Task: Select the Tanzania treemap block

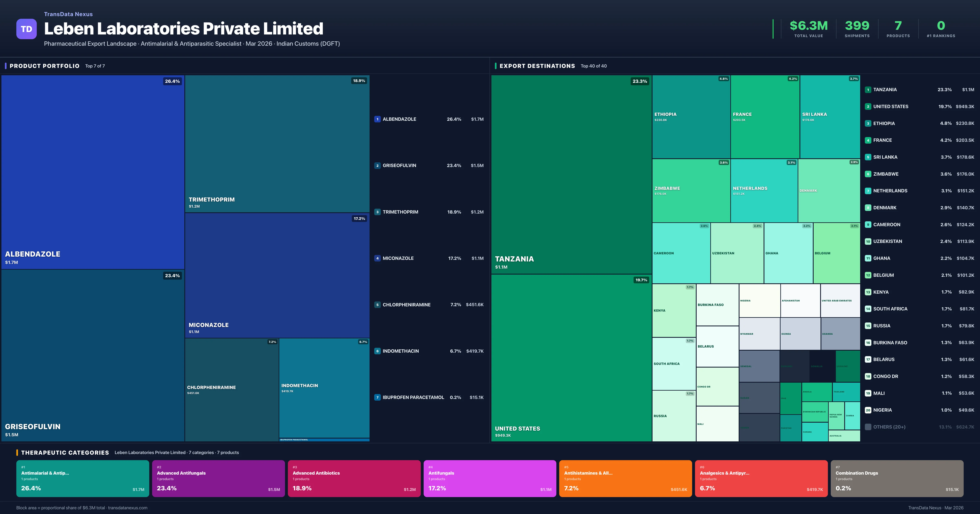Action: point(571,174)
